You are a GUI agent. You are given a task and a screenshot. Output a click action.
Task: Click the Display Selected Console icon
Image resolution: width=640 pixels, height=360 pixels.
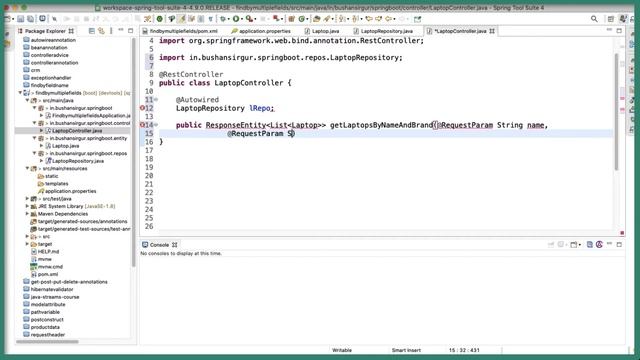(562, 244)
